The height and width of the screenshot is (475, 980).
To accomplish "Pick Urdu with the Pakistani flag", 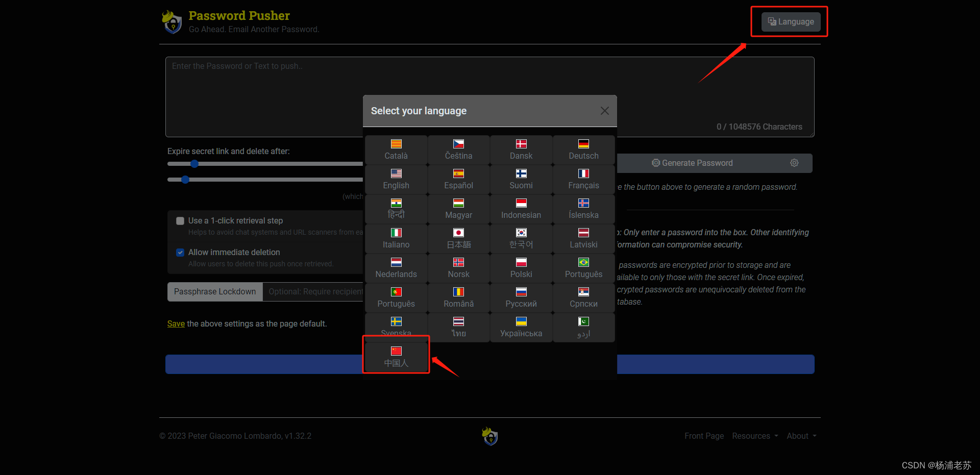I will pos(583,328).
